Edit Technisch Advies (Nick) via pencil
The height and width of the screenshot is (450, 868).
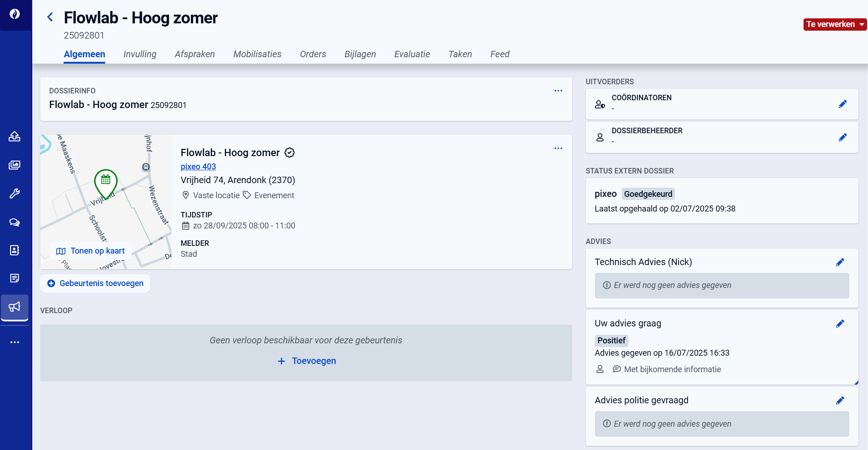(x=840, y=262)
